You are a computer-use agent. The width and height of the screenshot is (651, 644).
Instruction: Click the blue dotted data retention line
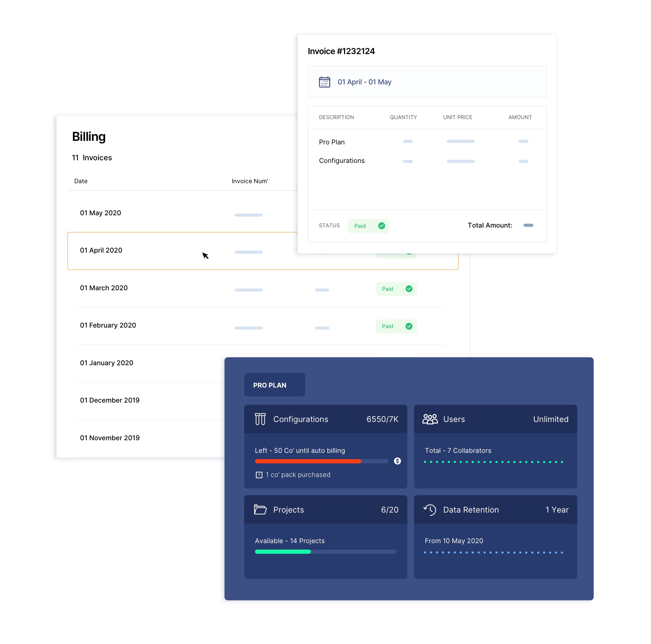coord(494,553)
